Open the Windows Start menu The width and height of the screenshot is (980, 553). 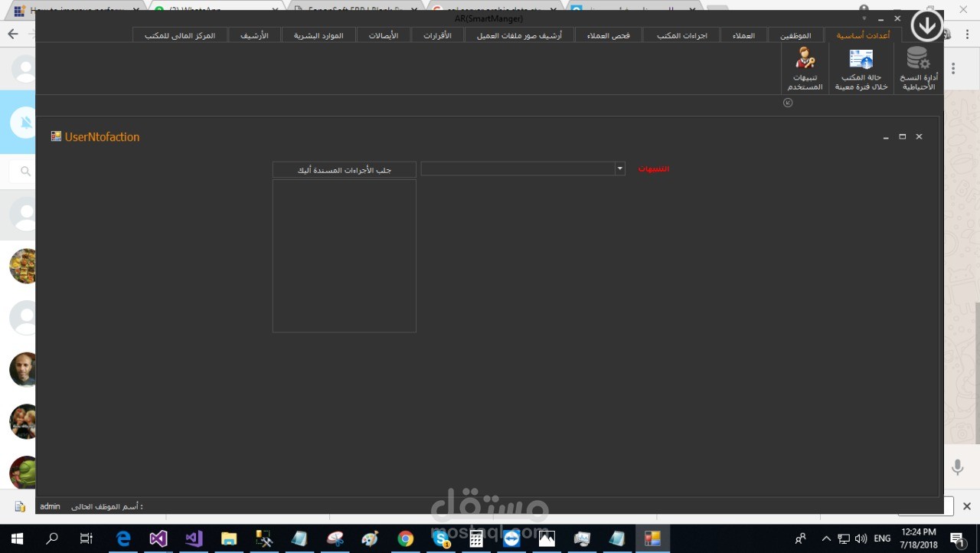[x=17, y=538]
